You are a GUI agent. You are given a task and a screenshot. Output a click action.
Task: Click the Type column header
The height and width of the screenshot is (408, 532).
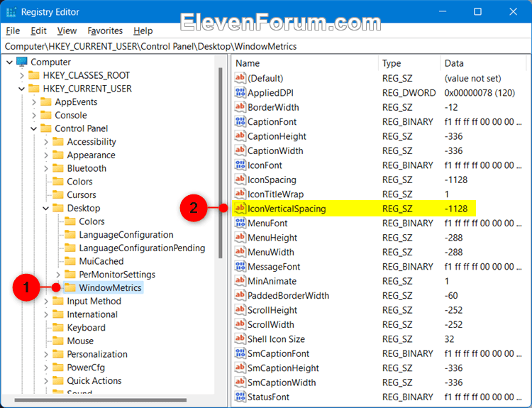[409, 63]
